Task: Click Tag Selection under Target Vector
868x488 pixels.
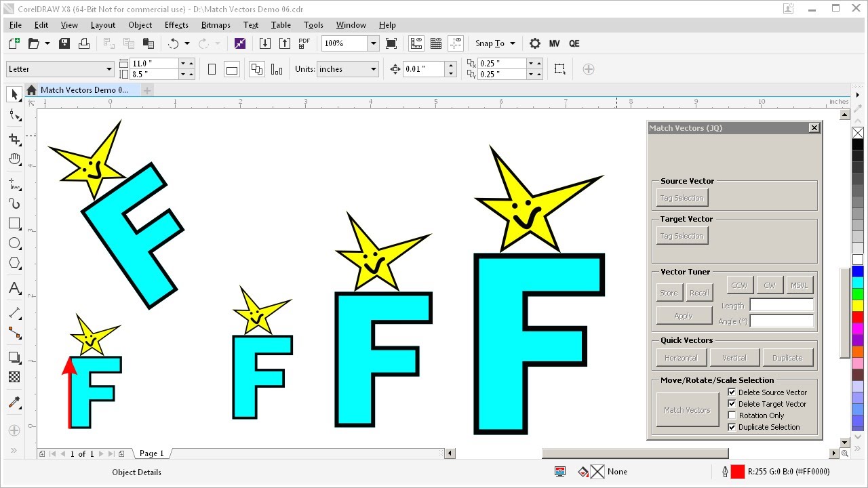Action: click(x=682, y=236)
